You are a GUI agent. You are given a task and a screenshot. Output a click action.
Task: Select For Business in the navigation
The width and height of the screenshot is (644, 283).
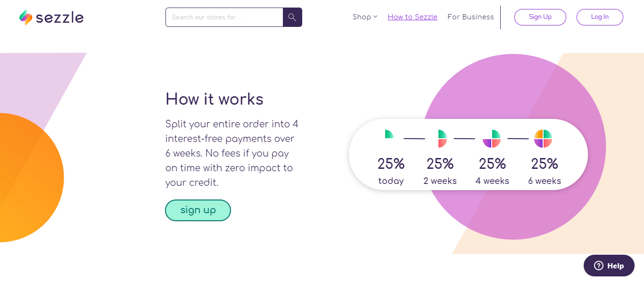pos(470,17)
